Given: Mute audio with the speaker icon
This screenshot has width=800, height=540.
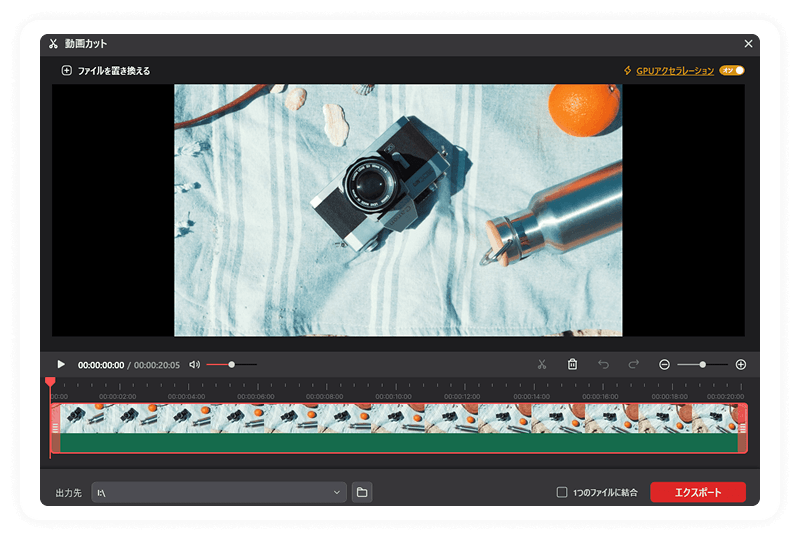Looking at the screenshot, I should coord(194,364).
